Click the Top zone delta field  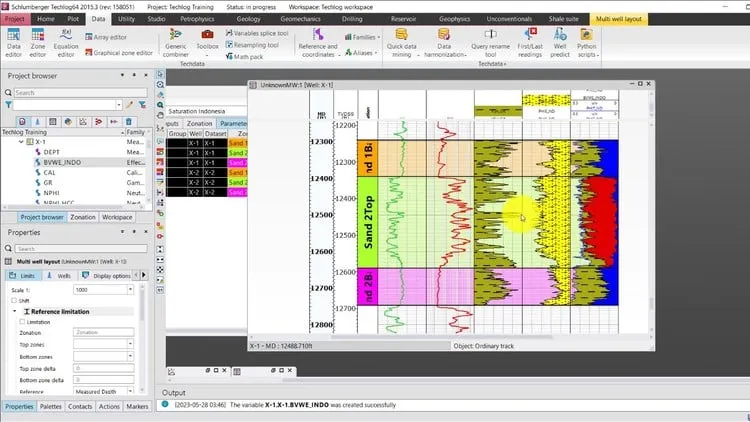103,368
